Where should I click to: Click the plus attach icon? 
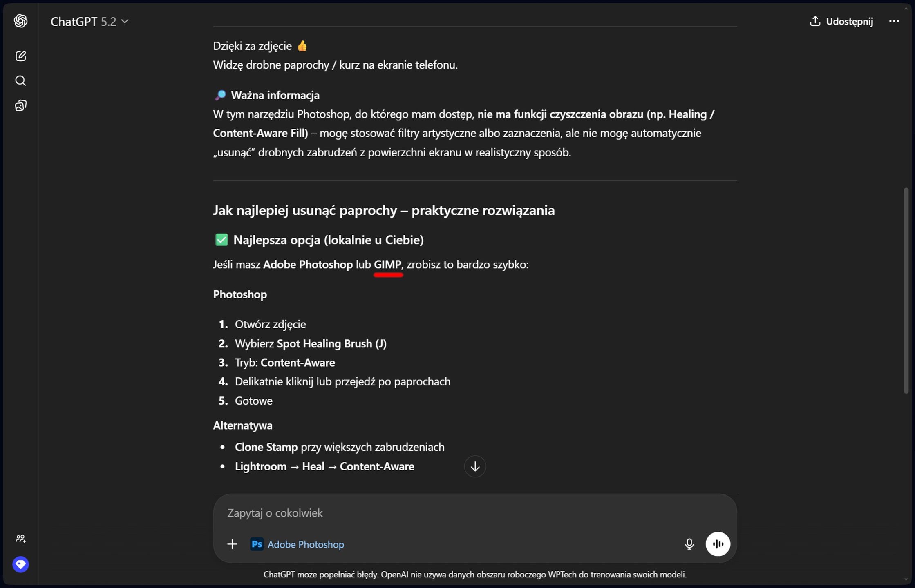tap(232, 544)
